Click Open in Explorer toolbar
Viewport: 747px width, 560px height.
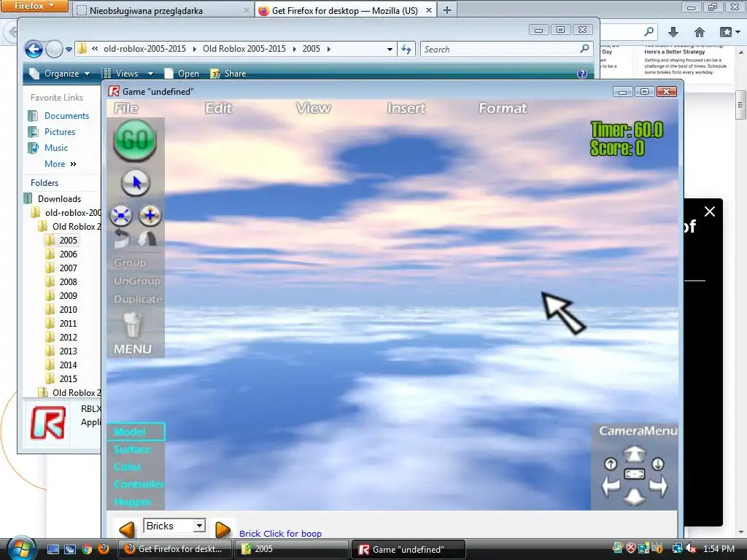pos(182,74)
